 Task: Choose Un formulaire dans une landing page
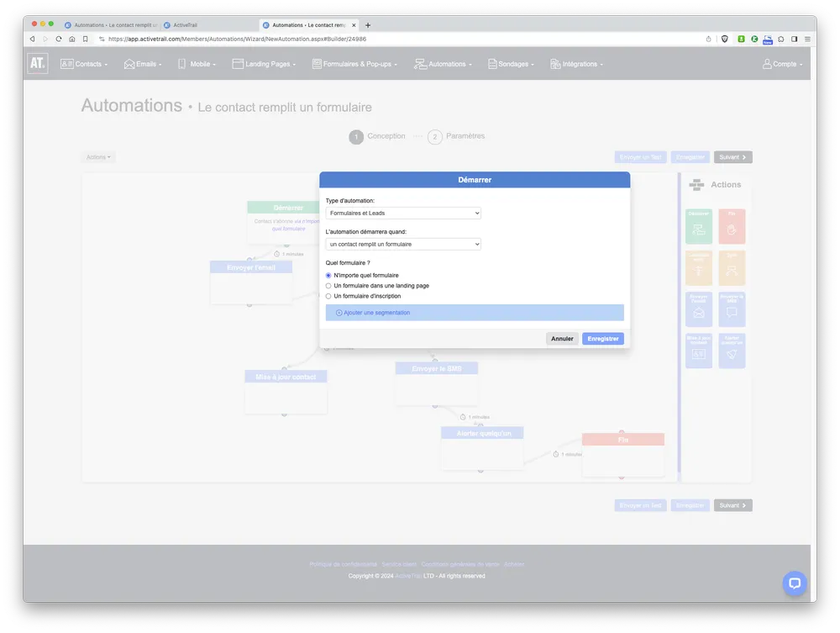(x=328, y=285)
